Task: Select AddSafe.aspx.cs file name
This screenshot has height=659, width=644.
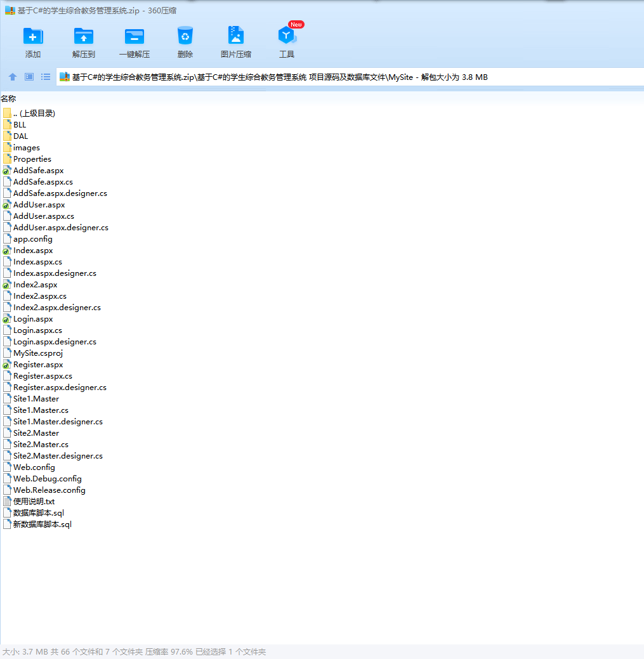Action: click(43, 181)
